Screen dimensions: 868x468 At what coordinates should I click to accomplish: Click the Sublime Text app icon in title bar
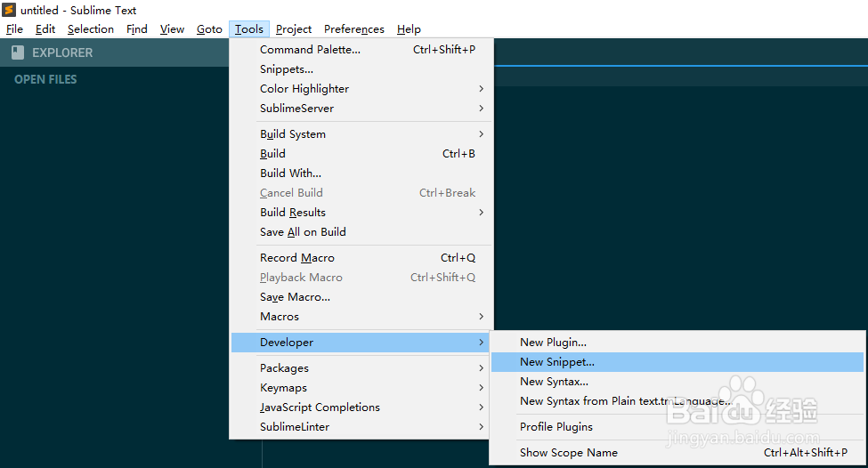pyautogui.click(x=9, y=10)
